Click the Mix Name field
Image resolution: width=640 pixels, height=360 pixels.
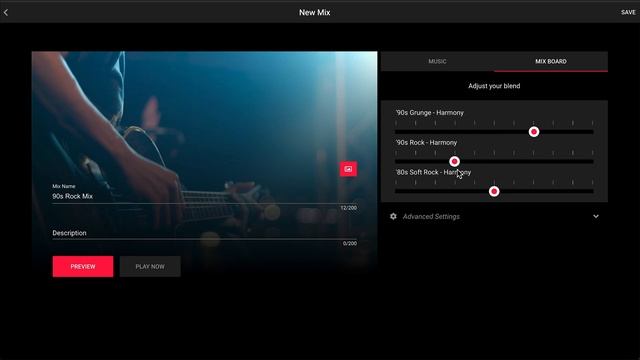pos(204,196)
